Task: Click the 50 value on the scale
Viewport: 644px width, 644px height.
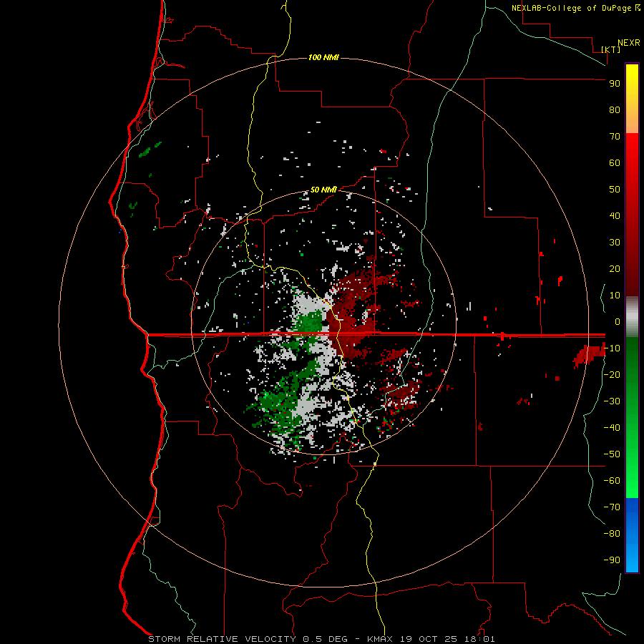Action: coord(615,190)
